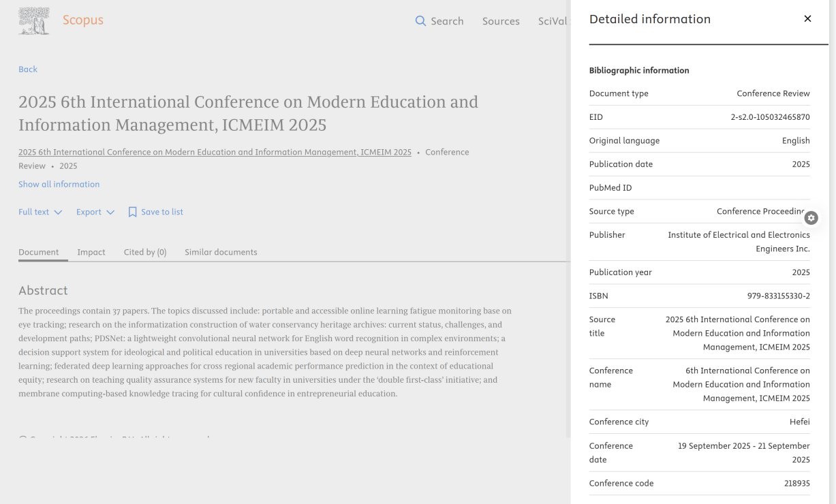This screenshot has height=504, width=836.
Task: Open the Sources menu item
Action: (x=501, y=21)
